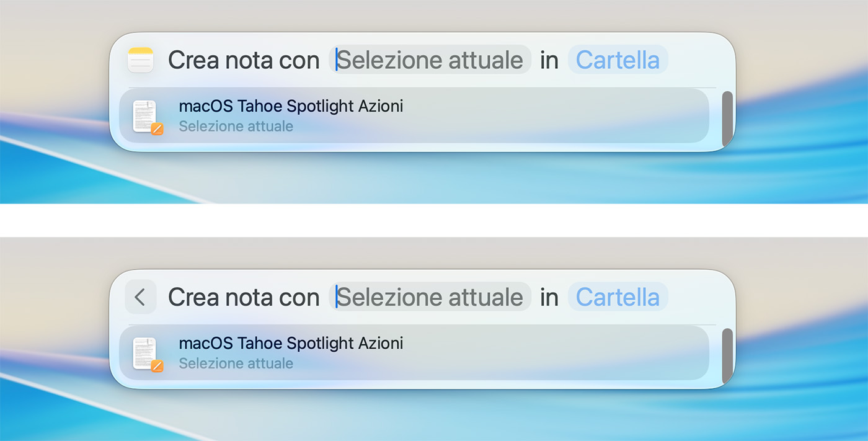868x441 pixels.
Task: Focus Selezione attuale field in Notes-icon panel
Action: [430, 60]
